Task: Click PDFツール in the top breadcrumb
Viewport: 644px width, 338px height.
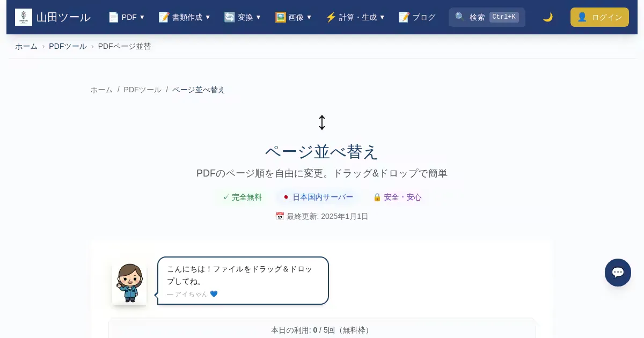Action: coord(68,46)
